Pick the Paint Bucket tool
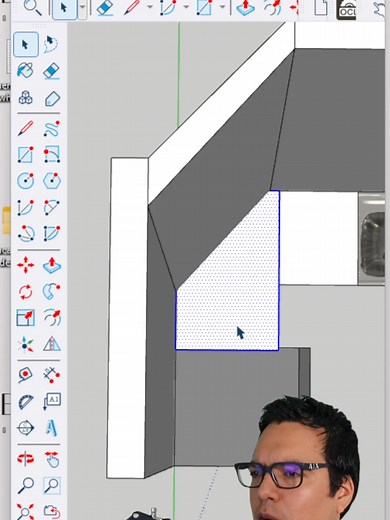The image size is (390, 520). (26, 70)
